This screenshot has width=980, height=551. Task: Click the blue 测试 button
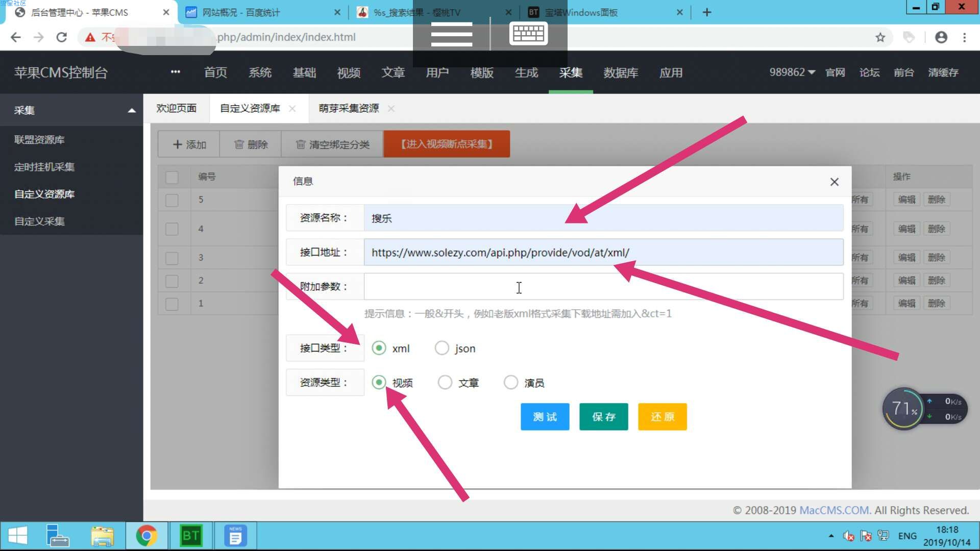click(545, 417)
